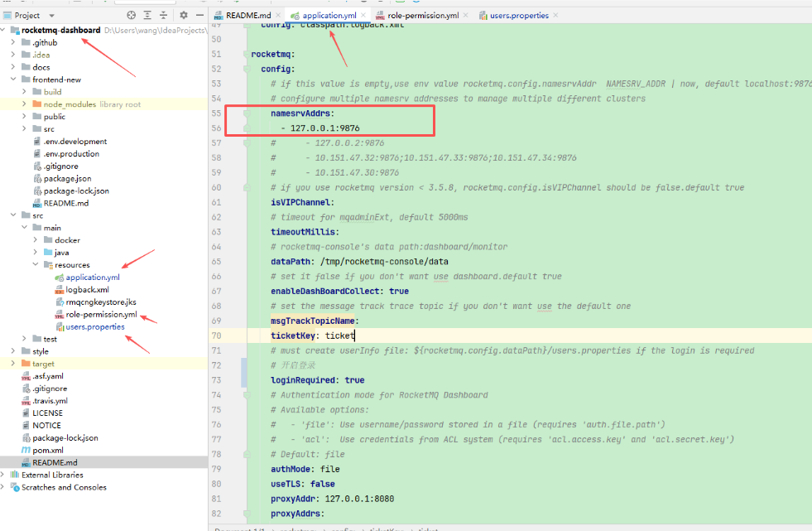Screen dimensions: 812x531
Task: Click the Expand All icon in Project toolbar
Action: pos(147,15)
